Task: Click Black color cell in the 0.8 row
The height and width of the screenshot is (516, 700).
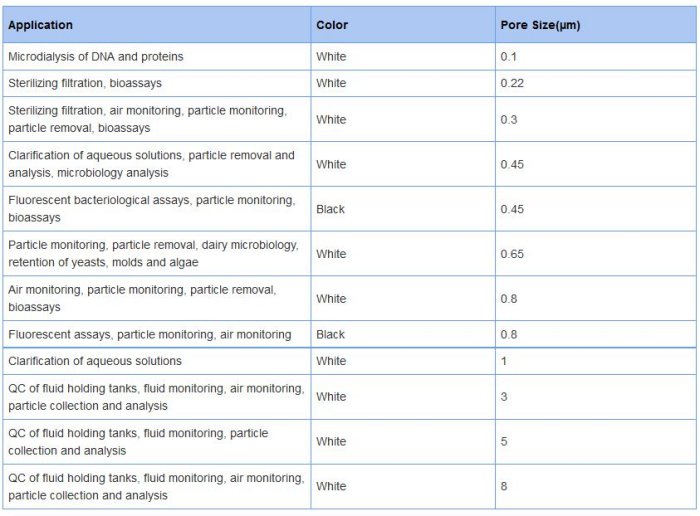Action: [x=331, y=335]
